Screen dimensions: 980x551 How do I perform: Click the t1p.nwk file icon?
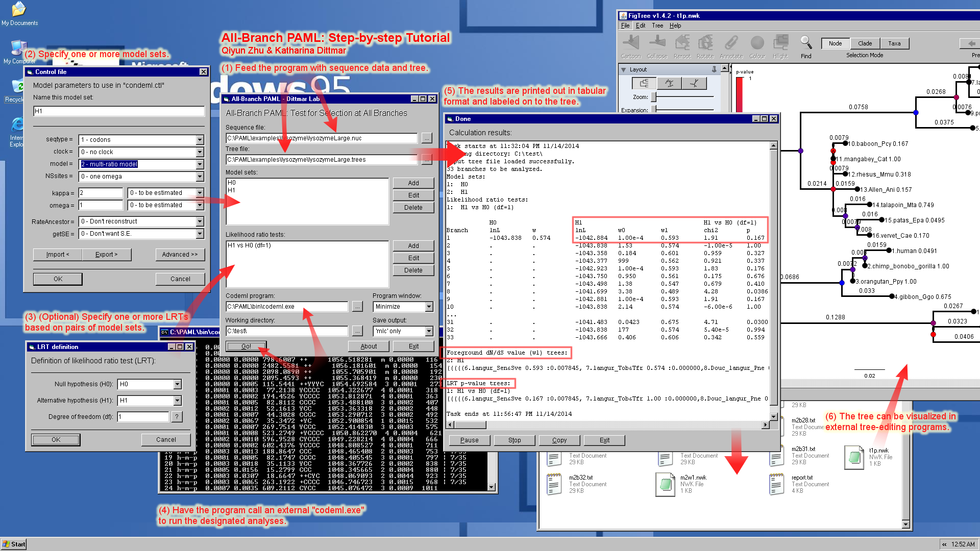coord(854,457)
